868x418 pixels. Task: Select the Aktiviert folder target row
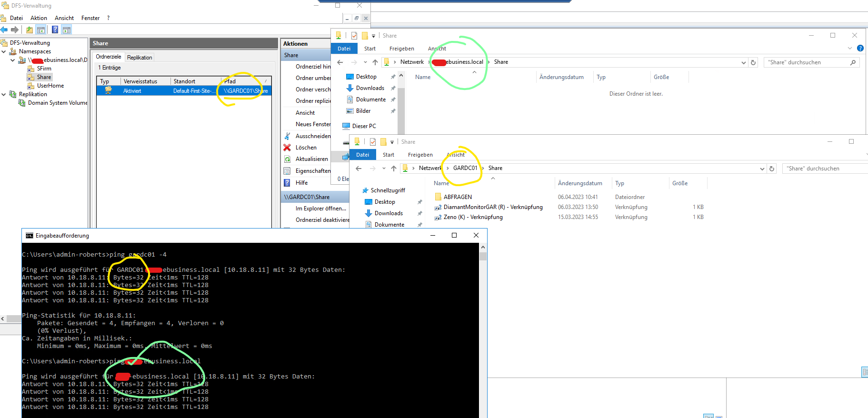[132, 91]
